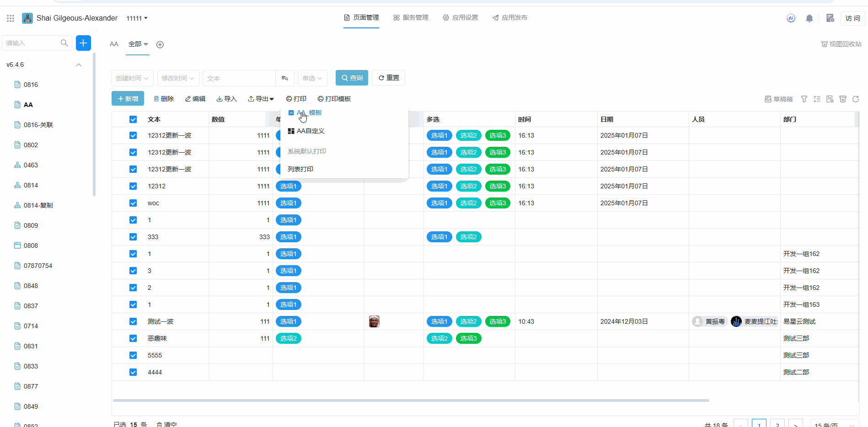Toggle checkbox for row 5555

[x=133, y=355]
